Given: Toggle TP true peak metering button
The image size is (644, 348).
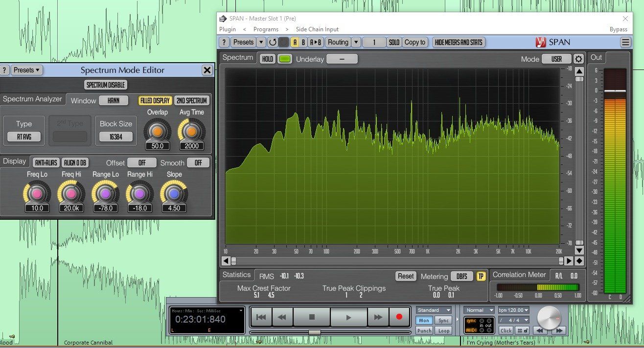Looking at the screenshot, I should click(481, 276).
